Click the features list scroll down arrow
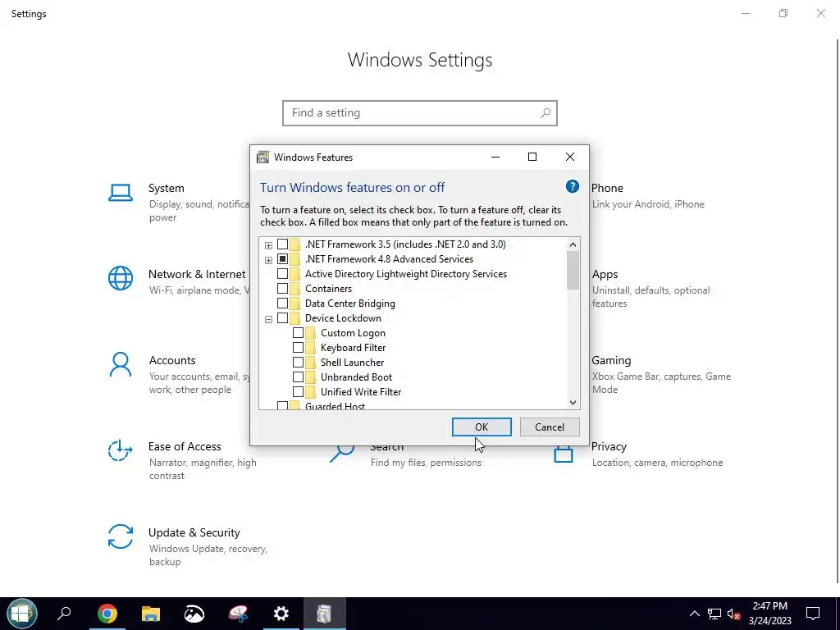Screen dimensions: 840x630 pyautogui.click(x=573, y=402)
